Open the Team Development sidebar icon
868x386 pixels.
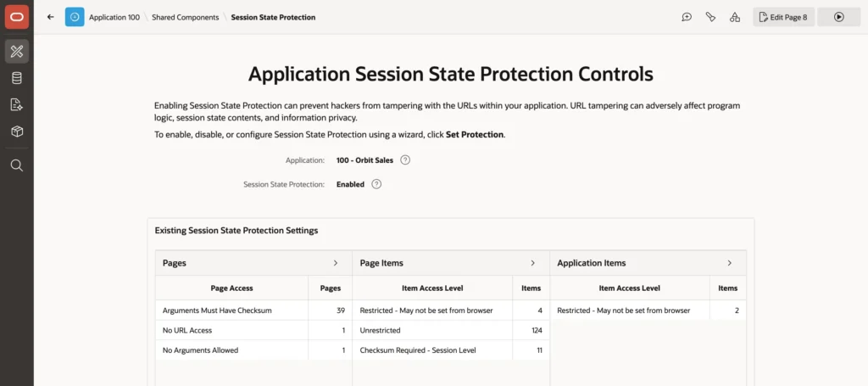click(17, 104)
